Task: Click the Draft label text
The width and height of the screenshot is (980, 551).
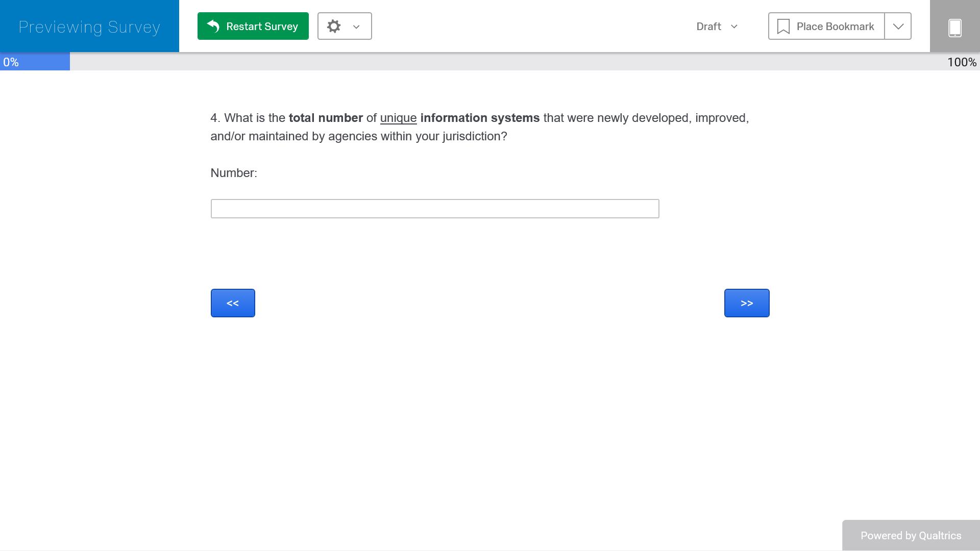Action: coord(708,27)
